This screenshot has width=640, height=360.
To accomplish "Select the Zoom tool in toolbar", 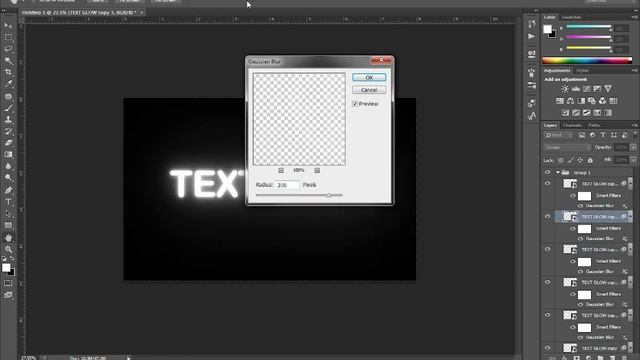I will click(8, 249).
